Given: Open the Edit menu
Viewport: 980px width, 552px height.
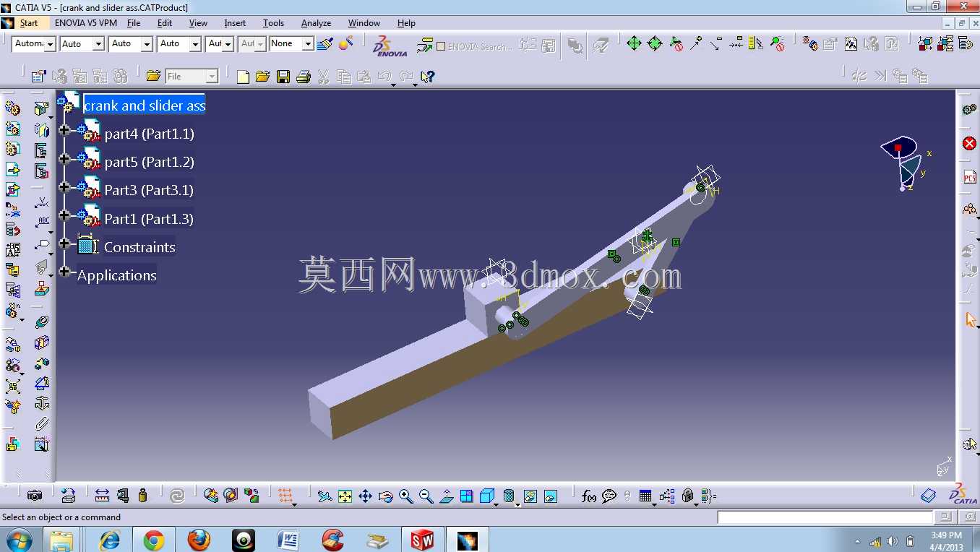Looking at the screenshot, I should click(x=165, y=23).
